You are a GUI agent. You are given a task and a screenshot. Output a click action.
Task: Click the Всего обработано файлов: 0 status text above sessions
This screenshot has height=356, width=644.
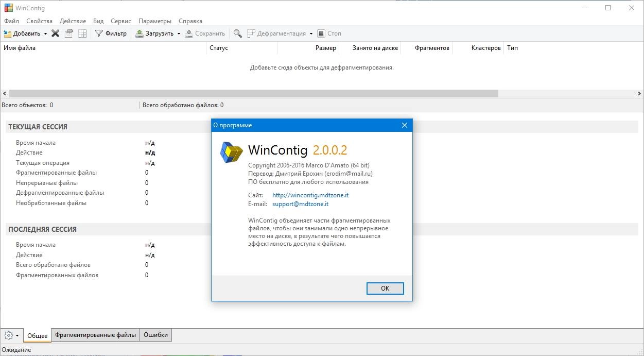183,105
